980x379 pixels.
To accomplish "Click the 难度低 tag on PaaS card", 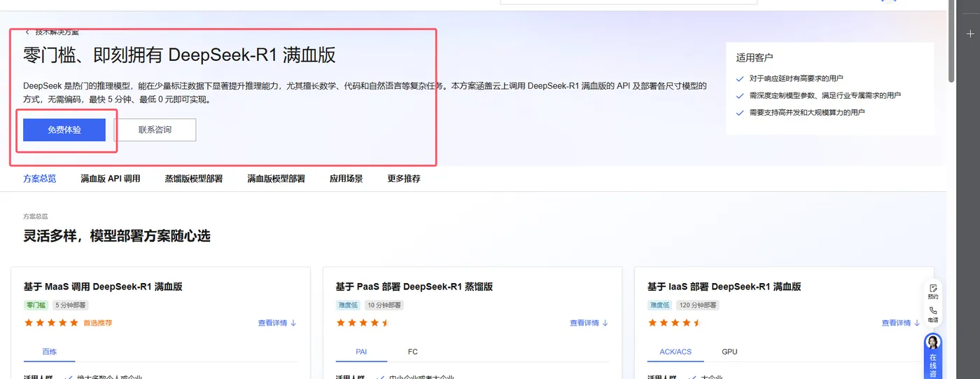I will pyautogui.click(x=348, y=305).
